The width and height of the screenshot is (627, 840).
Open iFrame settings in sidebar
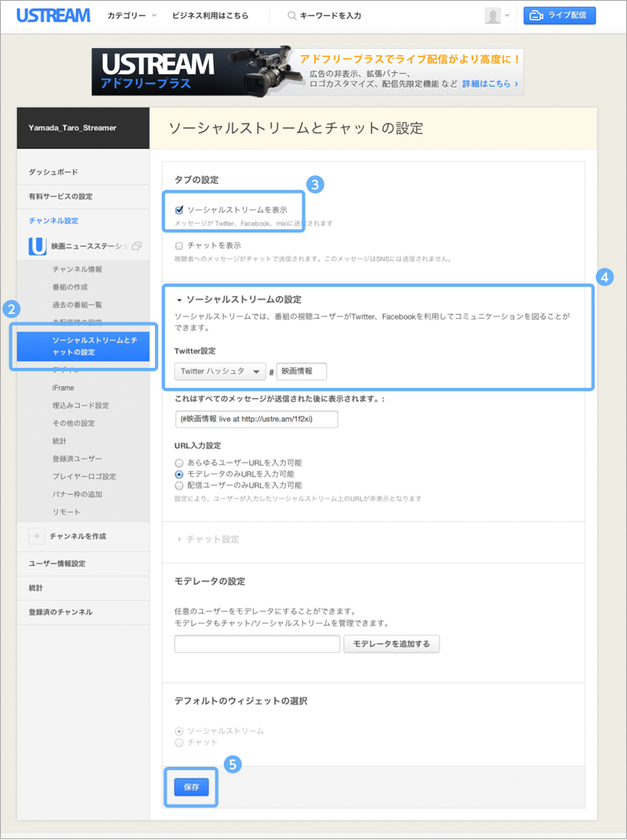click(x=63, y=388)
